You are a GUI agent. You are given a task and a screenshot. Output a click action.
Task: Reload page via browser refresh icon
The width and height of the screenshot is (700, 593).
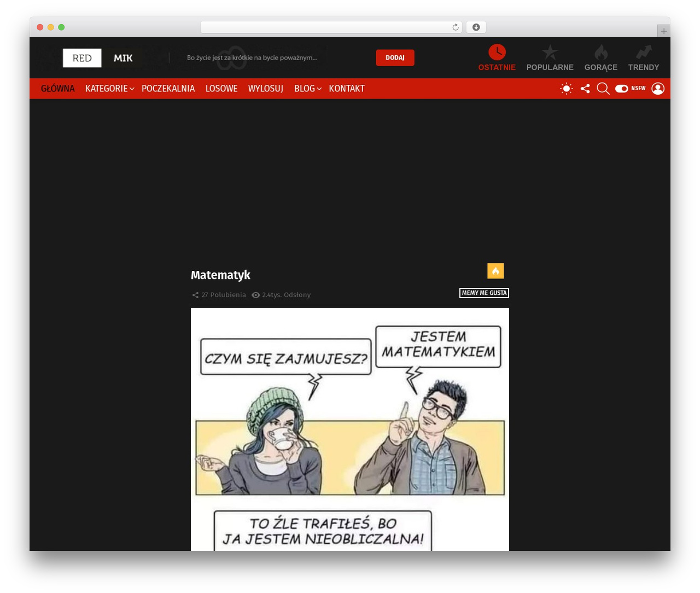(x=456, y=27)
